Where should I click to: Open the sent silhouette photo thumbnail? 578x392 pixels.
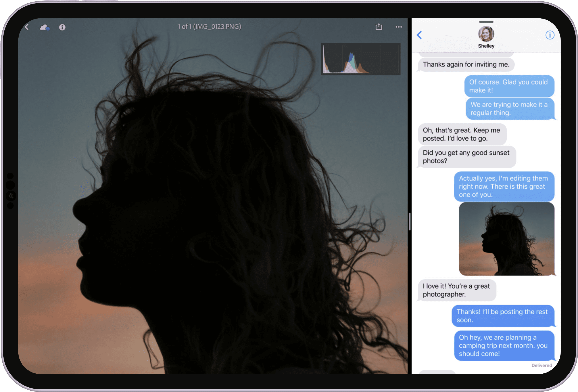pyautogui.click(x=506, y=239)
